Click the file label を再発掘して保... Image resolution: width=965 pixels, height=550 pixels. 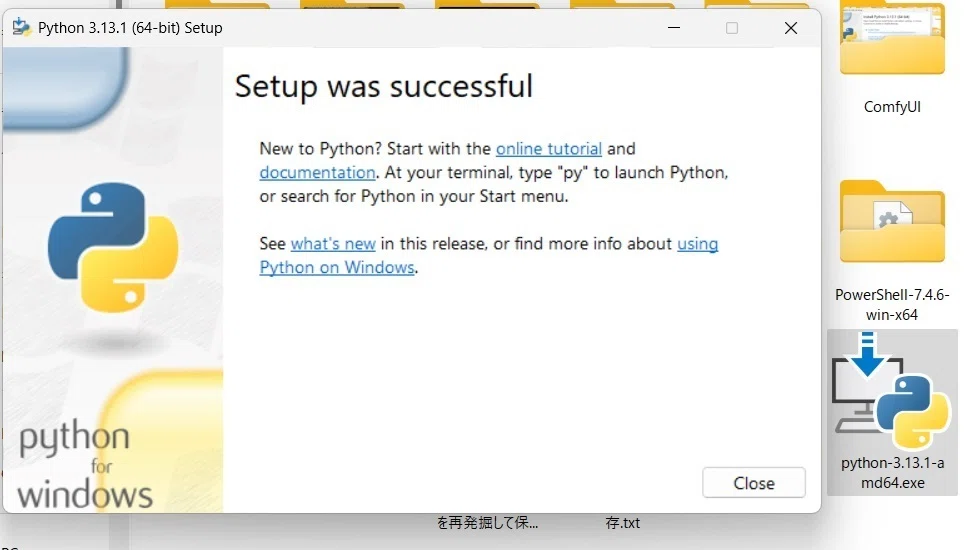(487, 523)
